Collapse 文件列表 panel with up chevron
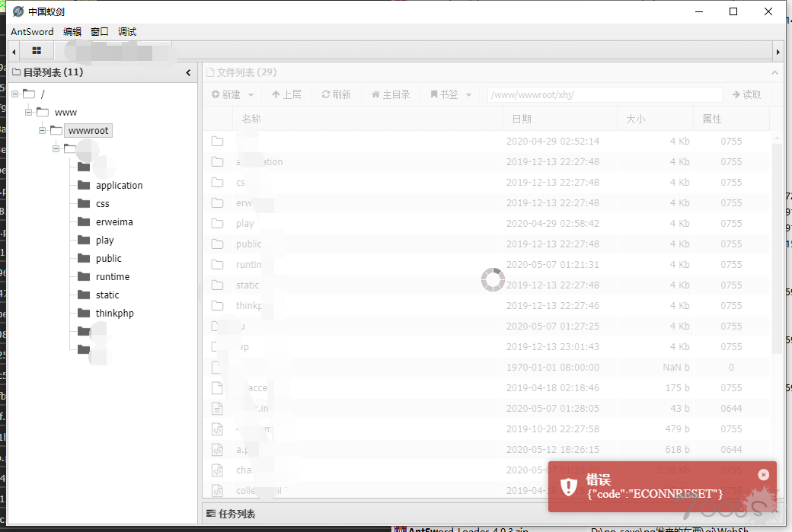 774,72
